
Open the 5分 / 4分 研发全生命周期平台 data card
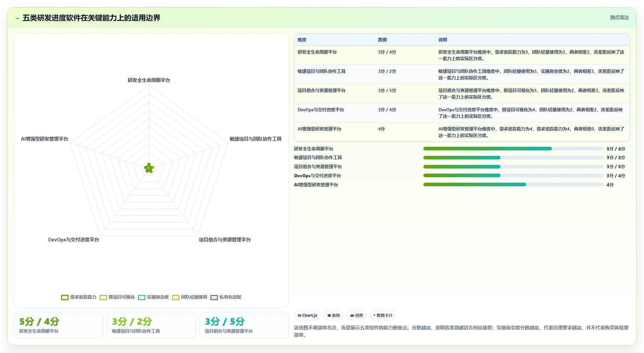[59, 325]
